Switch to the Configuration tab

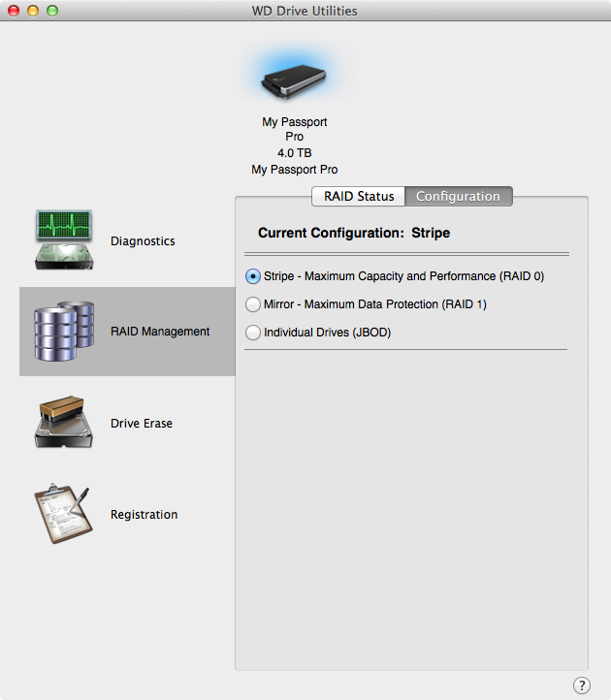pyautogui.click(x=458, y=197)
